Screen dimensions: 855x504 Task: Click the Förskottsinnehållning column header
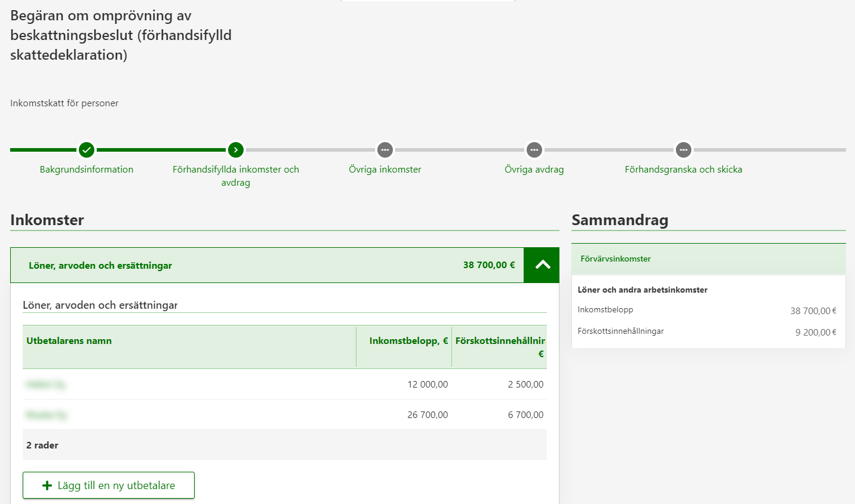[x=500, y=341]
